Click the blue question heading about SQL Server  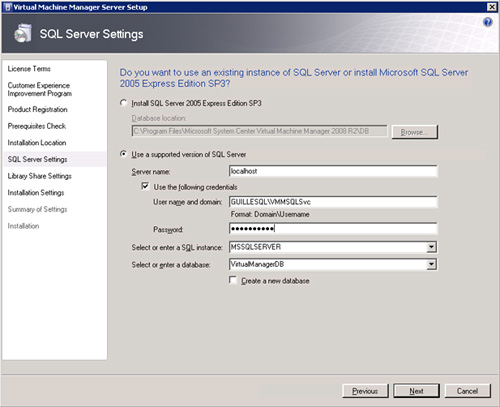[294, 78]
